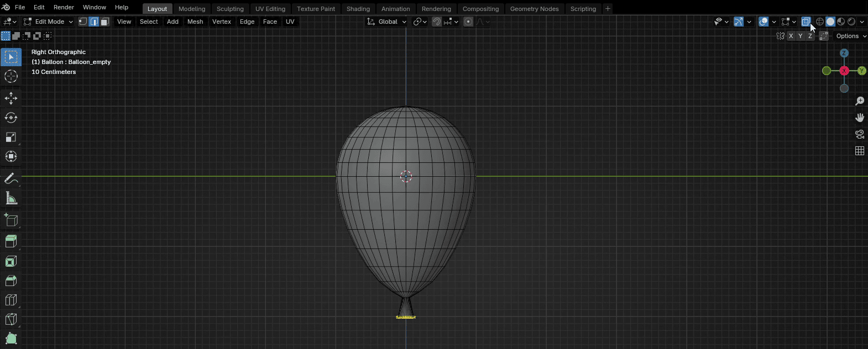Enable X axis mesh mirroring

pos(791,36)
